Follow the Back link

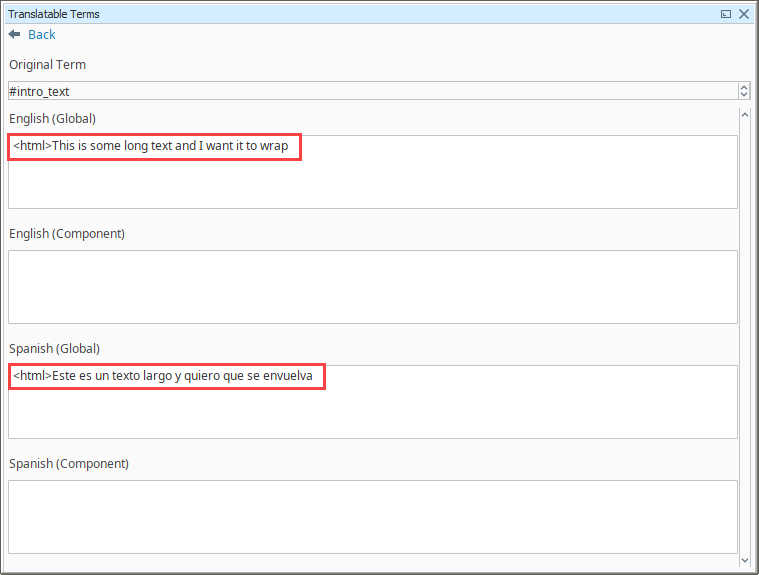pyautogui.click(x=41, y=34)
